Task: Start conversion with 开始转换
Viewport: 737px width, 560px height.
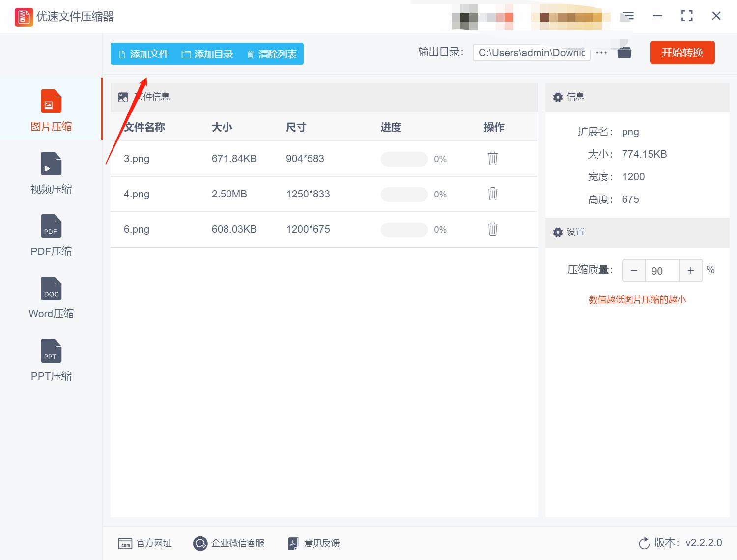Action: [682, 53]
